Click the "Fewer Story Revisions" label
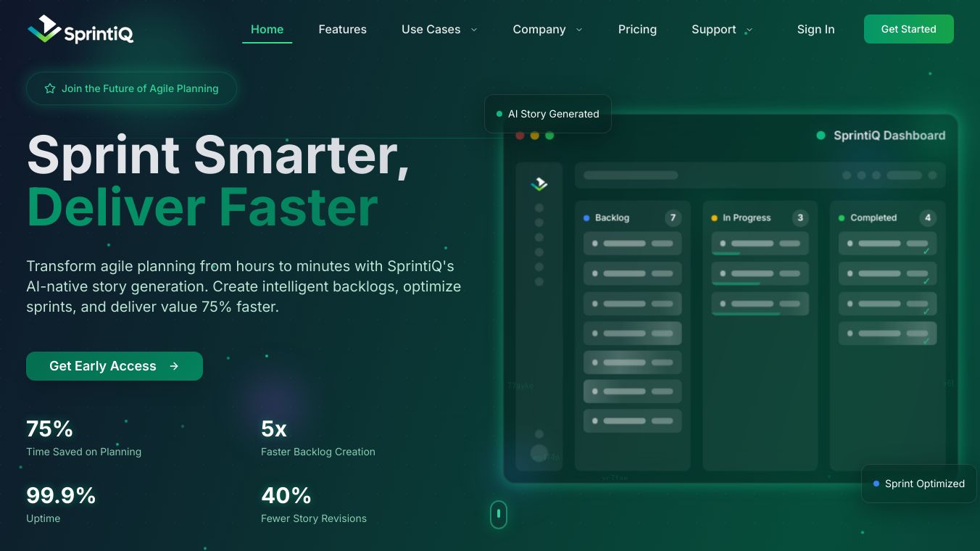This screenshot has width=980, height=551. coord(314,518)
